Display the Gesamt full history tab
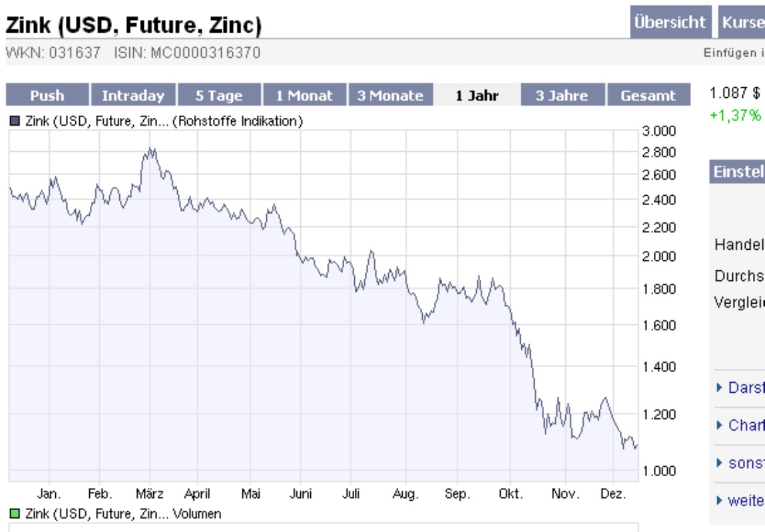 tap(648, 95)
